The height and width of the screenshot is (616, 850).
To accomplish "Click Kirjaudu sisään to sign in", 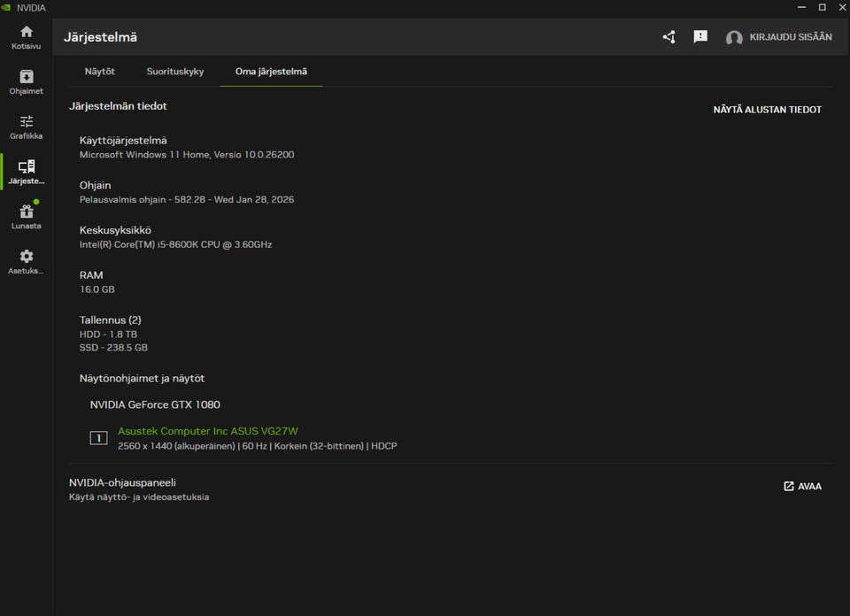I will 790,37.
